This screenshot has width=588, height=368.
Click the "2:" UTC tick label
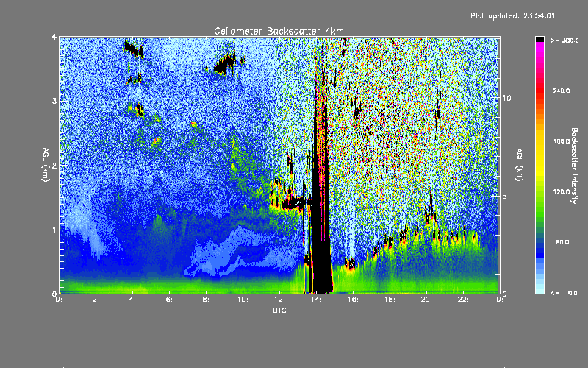coord(96,300)
